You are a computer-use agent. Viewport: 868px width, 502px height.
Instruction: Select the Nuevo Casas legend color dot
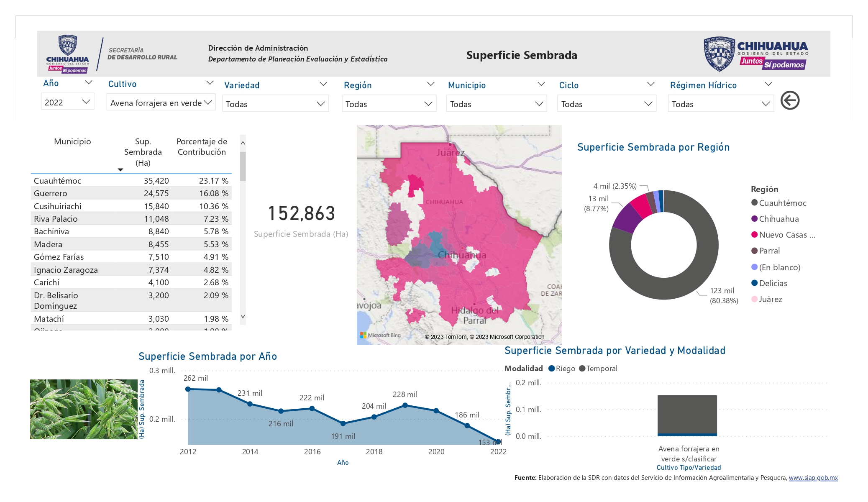pyautogui.click(x=755, y=235)
